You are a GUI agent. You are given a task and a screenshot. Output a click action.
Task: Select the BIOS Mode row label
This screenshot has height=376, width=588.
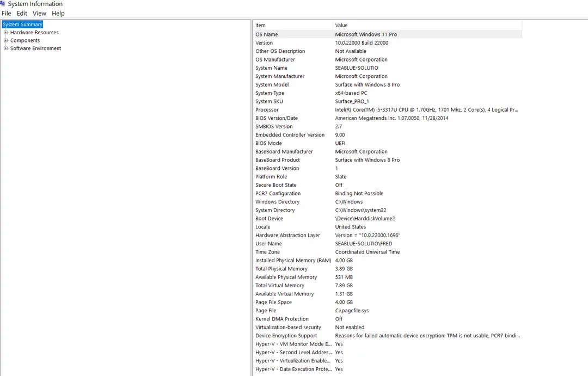coord(268,143)
